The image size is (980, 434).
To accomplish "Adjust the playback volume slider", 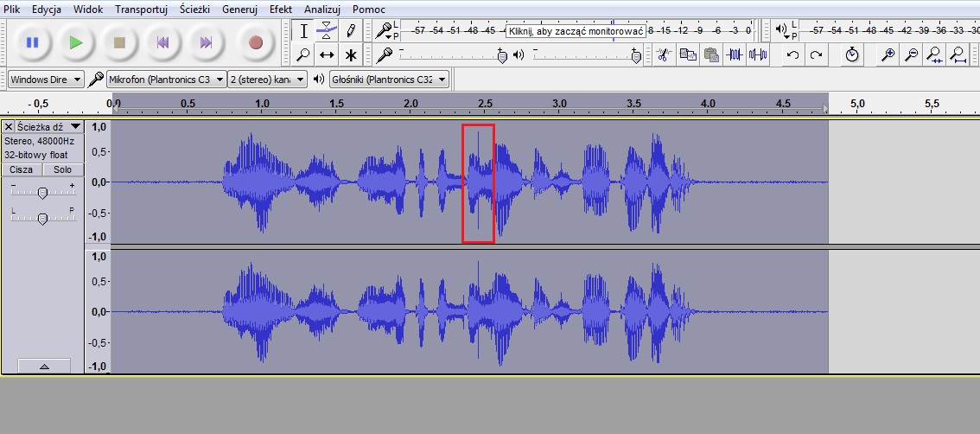I will click(x=586, y=55).
